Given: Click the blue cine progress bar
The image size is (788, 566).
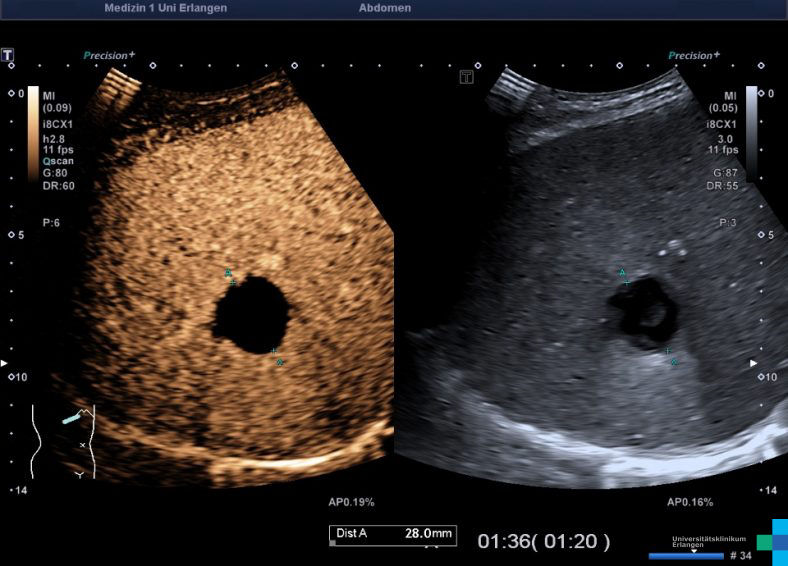Looking at the screenshot, I should coord(686,556).
